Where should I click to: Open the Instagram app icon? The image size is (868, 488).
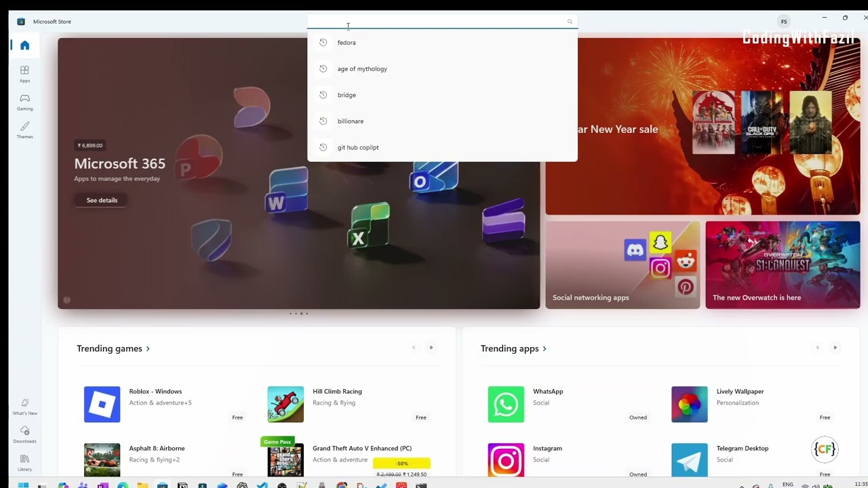506,460
